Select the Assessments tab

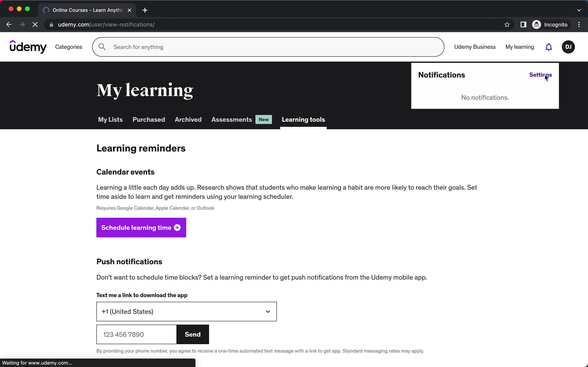point(232,119)
